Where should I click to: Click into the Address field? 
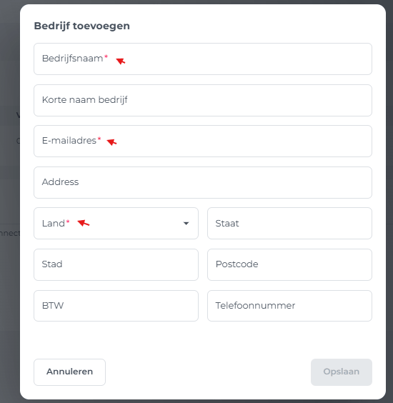tap(203, 183)
